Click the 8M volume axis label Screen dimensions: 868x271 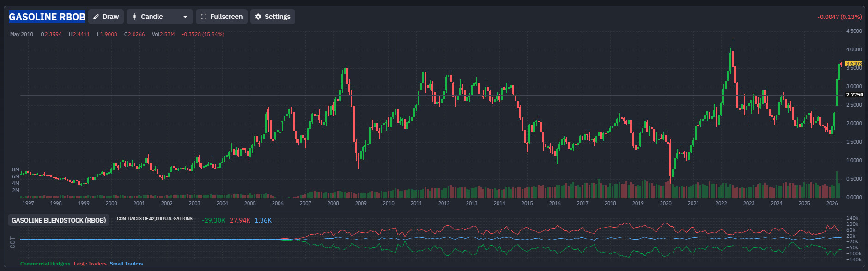click(16, 169)
